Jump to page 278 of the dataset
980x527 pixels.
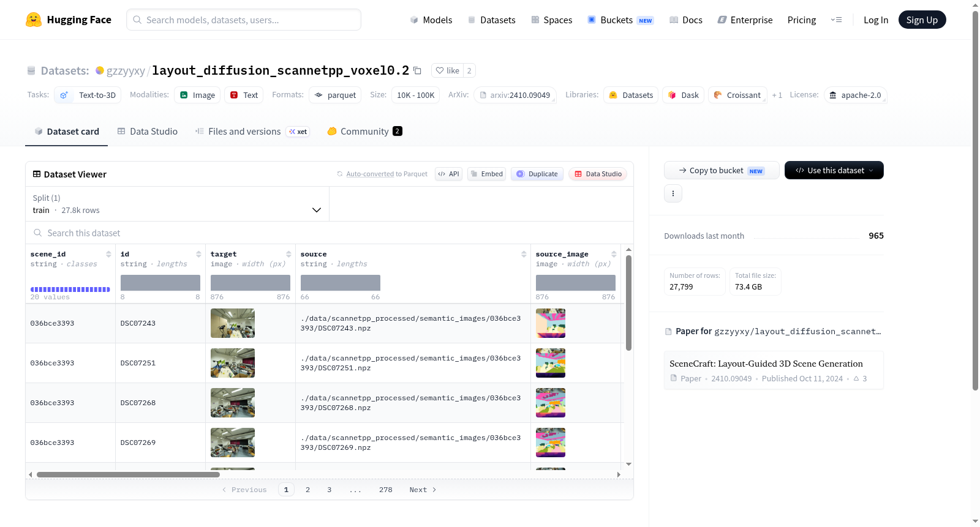(x=385, y=490)
